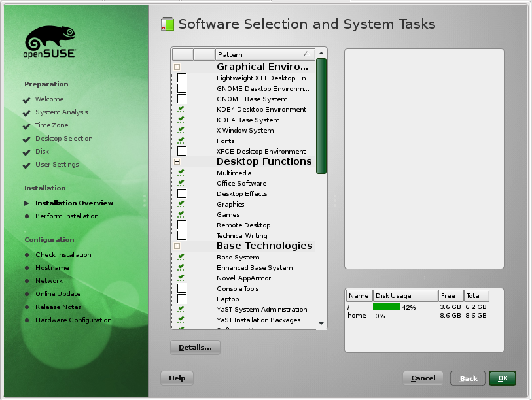Select the Desktop Selection step
The width and height of the screenshot is (532, 400).
63,139
